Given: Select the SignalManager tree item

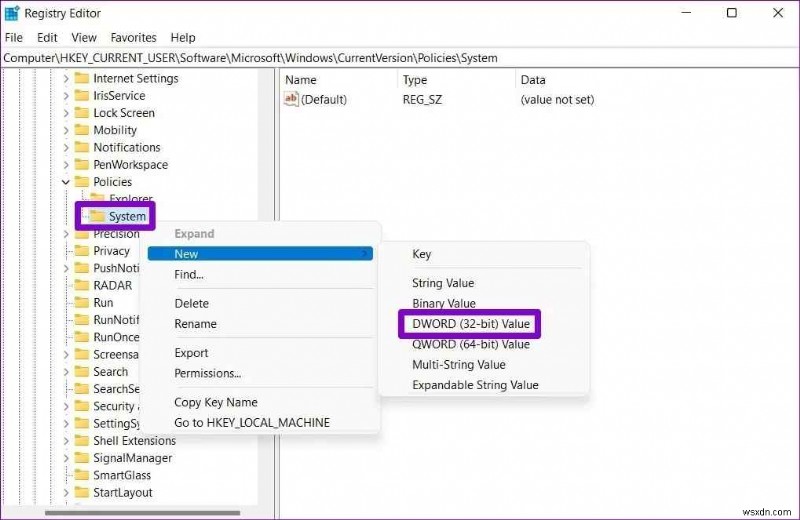Looking at the screenshot, I should [133, 458].
